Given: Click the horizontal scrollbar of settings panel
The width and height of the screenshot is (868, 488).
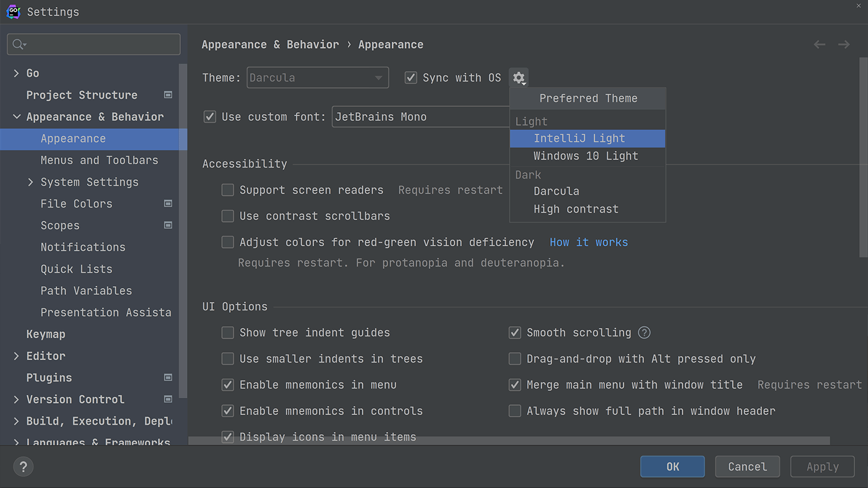Looking at the screenshot, I should [x=509, y=441].
